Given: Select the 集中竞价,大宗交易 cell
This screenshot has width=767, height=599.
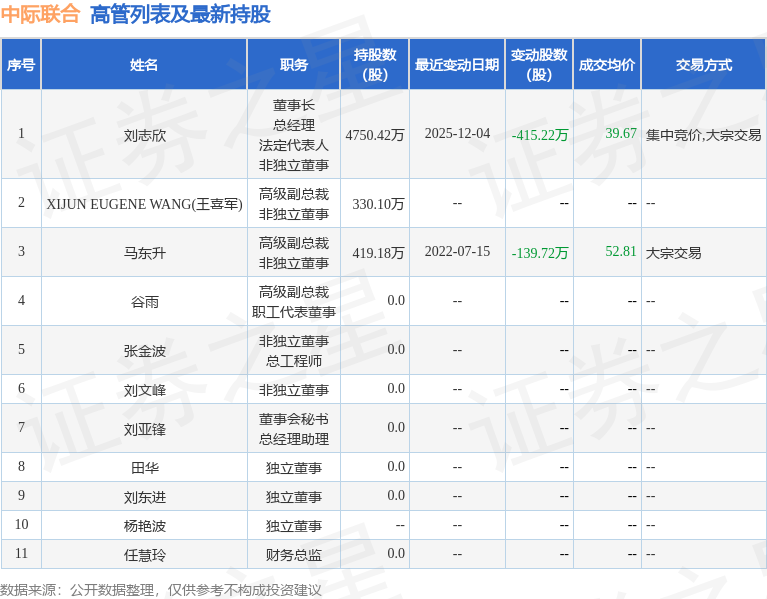Looking at the screenshot, I should point(703,135).
